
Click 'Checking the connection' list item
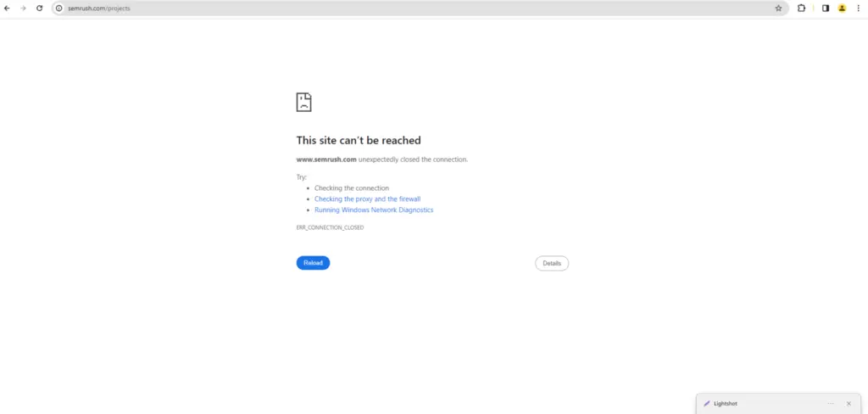(x=352, y=188)
